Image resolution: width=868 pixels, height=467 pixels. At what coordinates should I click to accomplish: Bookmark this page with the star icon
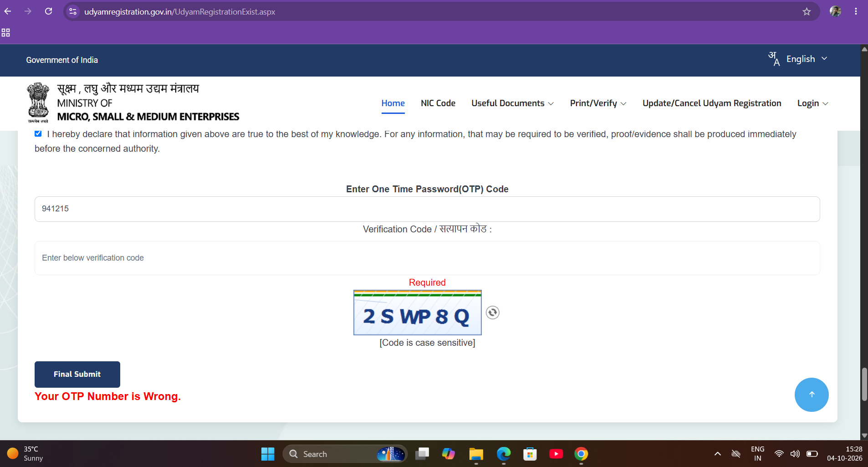[x=807, y=11]
